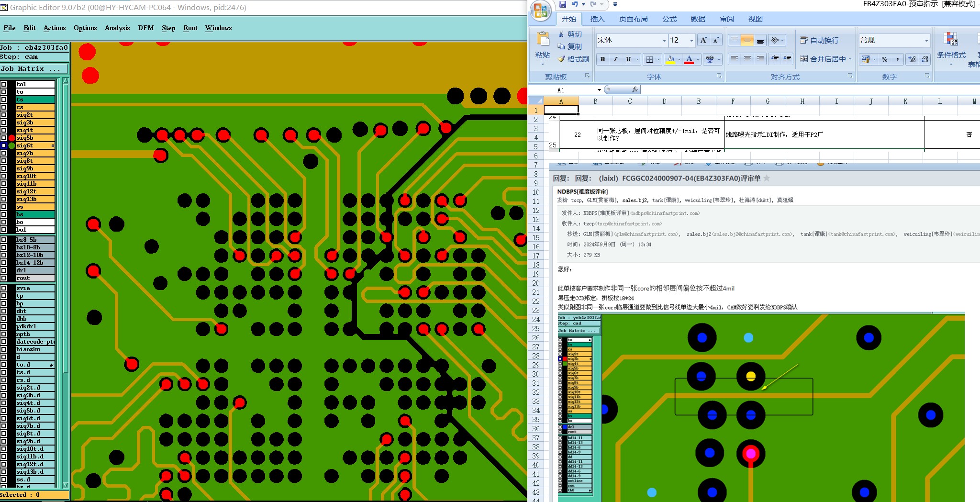Screen dimensions: 980x502
Task: Open the font size dropdown showing 12
Action: (691, 41)
